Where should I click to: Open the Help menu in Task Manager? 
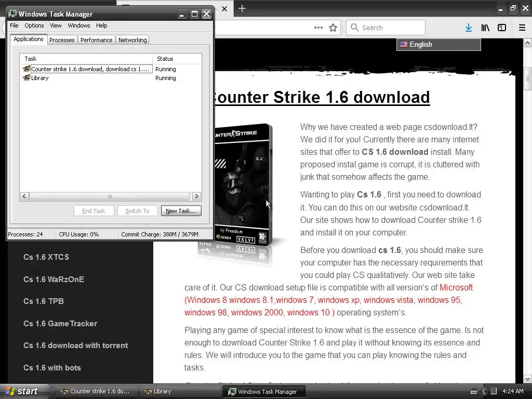[x=101, y=25]
